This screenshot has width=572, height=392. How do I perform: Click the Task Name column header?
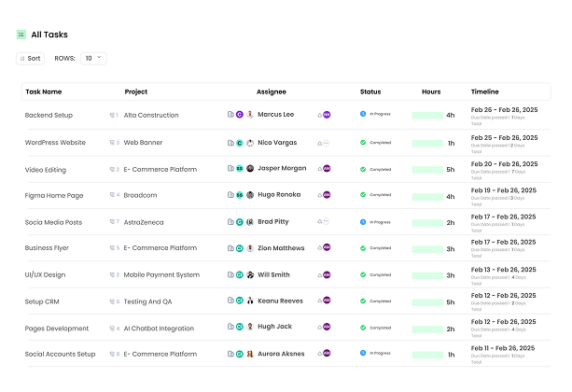(x=44, y=91)
